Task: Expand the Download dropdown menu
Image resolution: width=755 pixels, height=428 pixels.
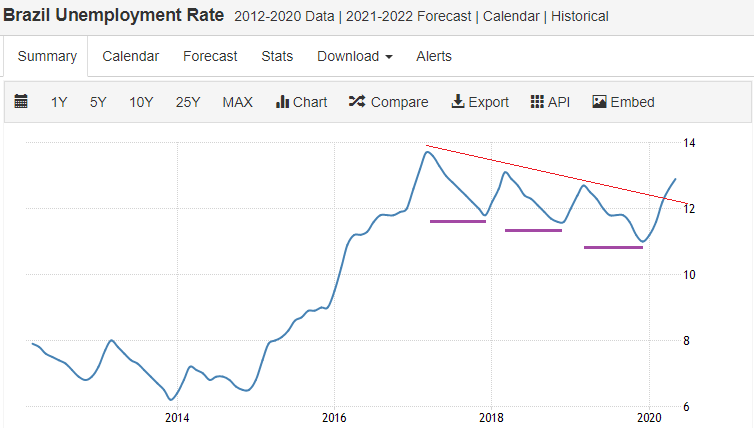Action: pyautogui.click(x=355, y=56)
